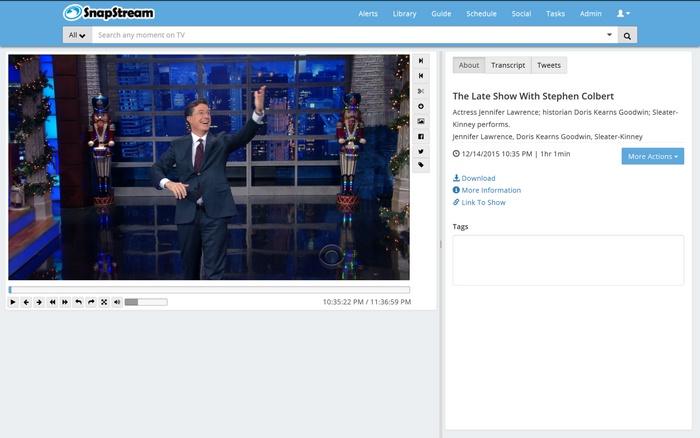Image resolution: width=700 pixels, height=438 pixels.
Task: Click the SnapStream logo
Action: click(108, 13)
